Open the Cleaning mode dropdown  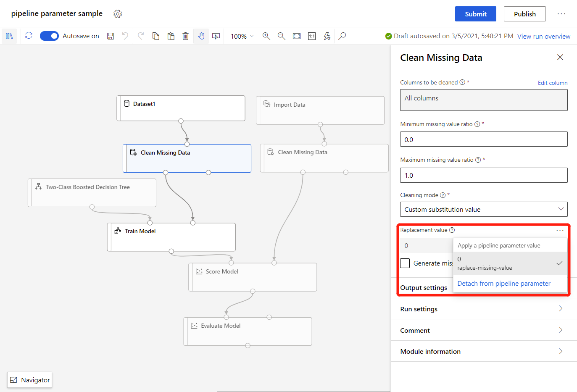click(483, 209)
